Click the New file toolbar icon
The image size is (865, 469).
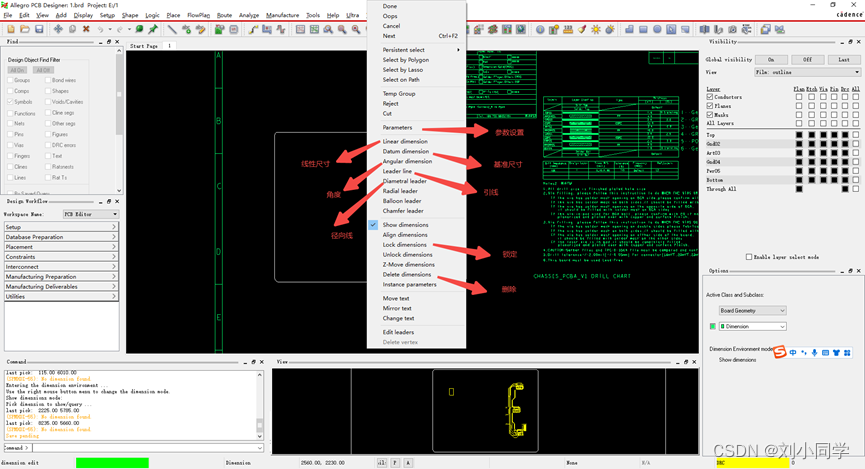point(8,29)
